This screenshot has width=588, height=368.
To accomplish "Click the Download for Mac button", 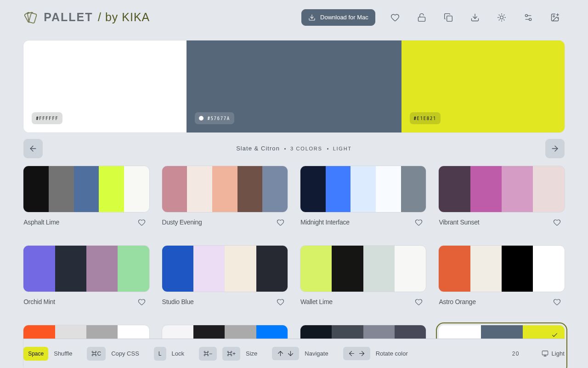I will tap(338, 17).
